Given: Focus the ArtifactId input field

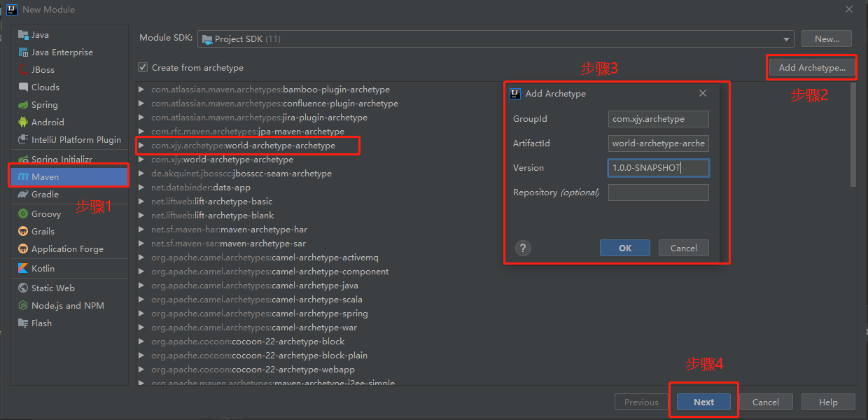Looking at the screenshot, I should [x=659, y=143].
